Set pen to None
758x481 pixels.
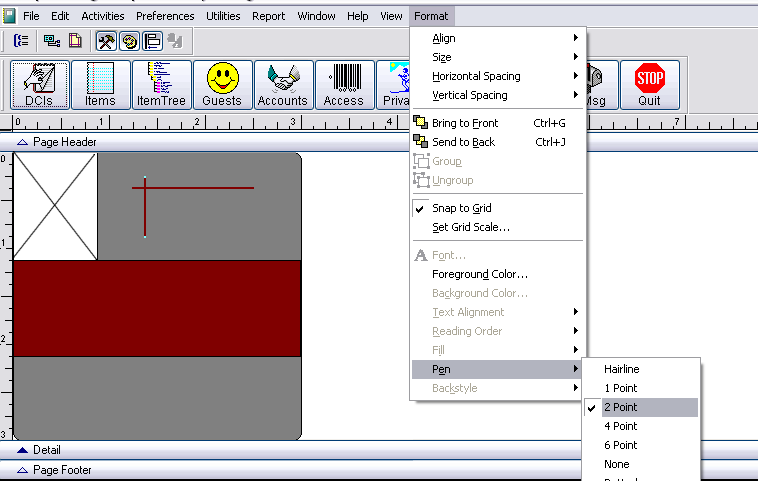point(641,464)
